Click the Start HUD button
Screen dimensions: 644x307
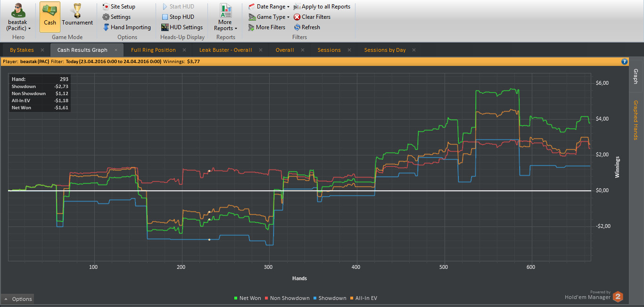(178, 7)
